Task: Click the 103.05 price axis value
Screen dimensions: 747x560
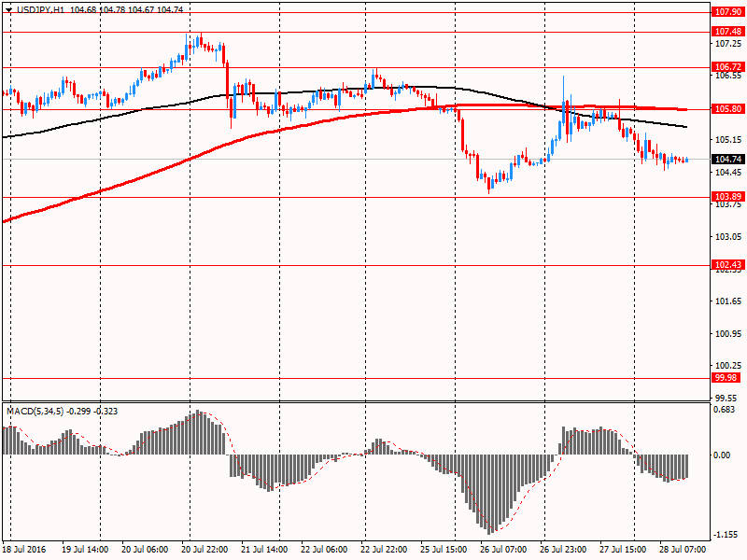Action: pyautogui.click(x=728, y=237)
